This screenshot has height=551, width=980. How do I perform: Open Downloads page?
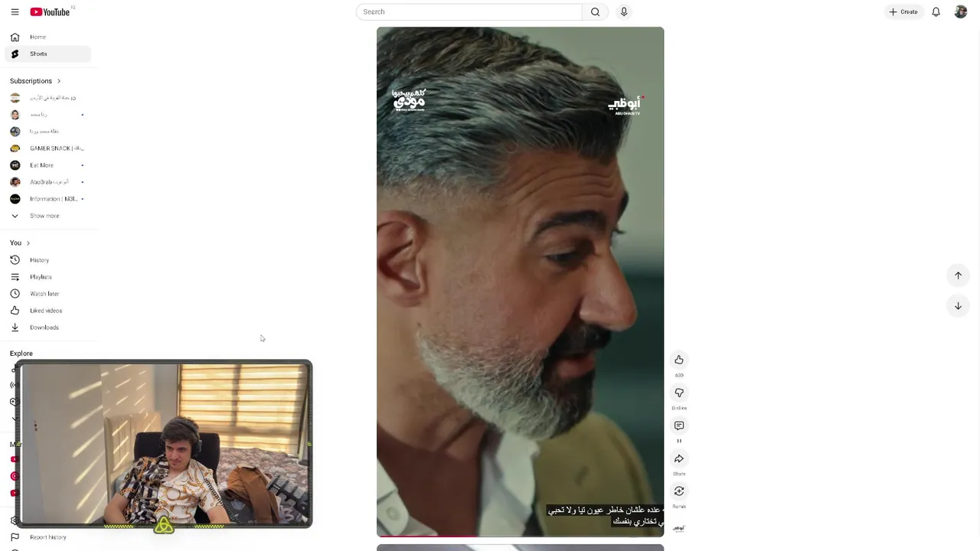(x=47, y=327)
